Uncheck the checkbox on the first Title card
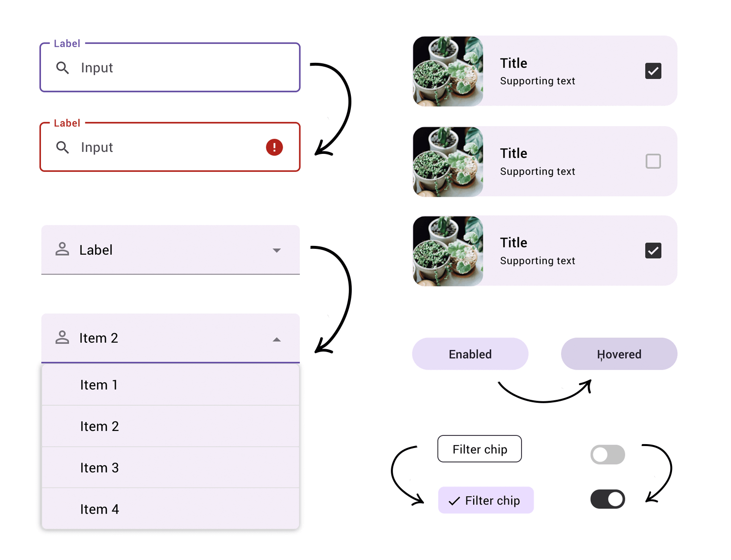731x560 pixels. [653, 71]
